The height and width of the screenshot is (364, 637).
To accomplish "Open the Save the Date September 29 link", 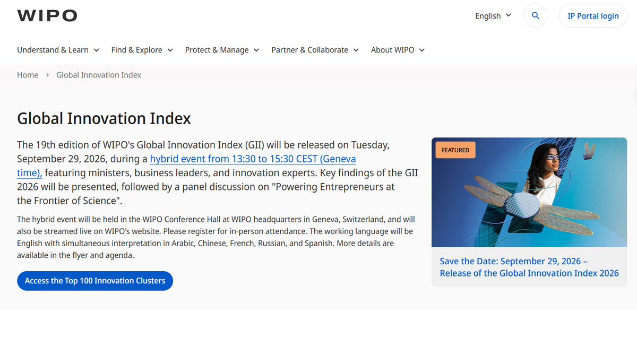I will click(529, 267).
